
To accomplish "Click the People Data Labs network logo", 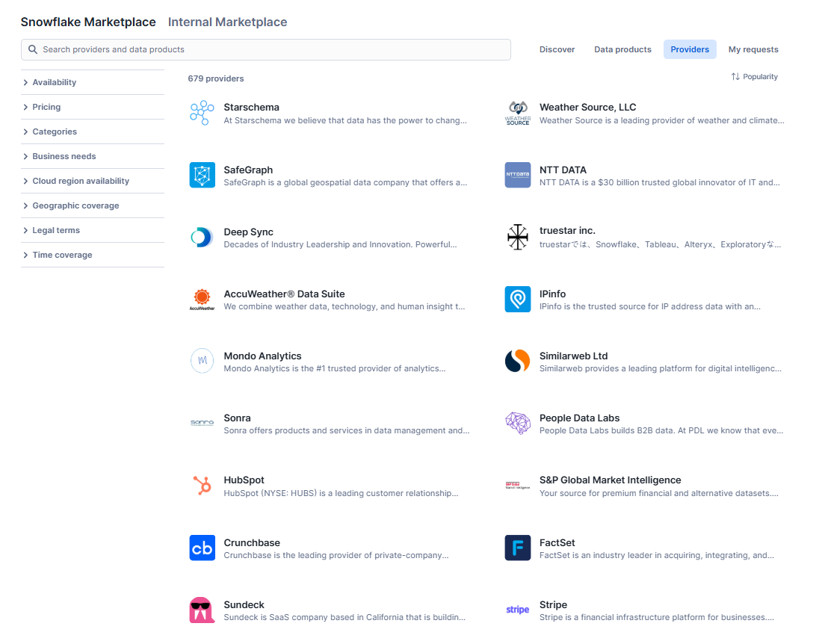I will 517,423.
